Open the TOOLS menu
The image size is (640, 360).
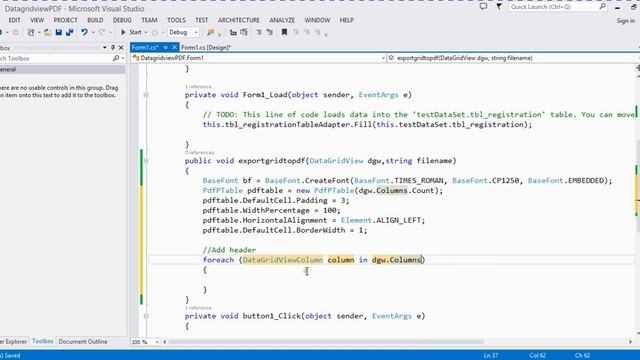coord(176,20)
